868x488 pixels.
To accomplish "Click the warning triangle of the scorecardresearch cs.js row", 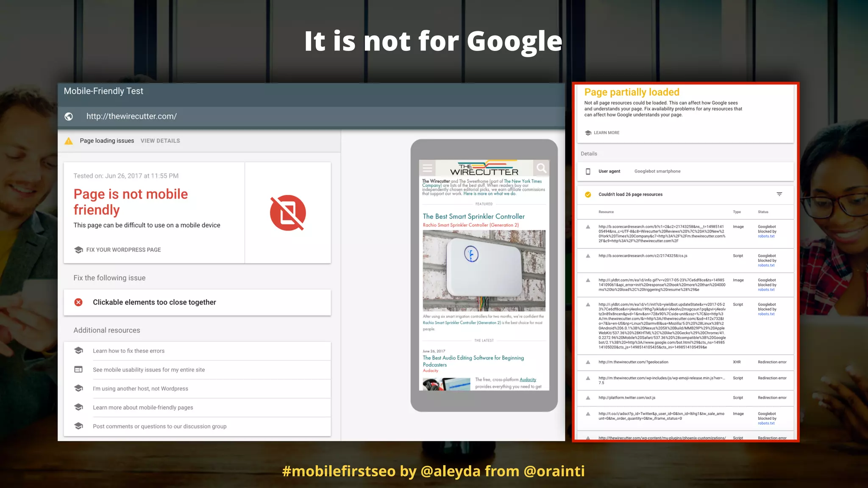I will point(588,256).
